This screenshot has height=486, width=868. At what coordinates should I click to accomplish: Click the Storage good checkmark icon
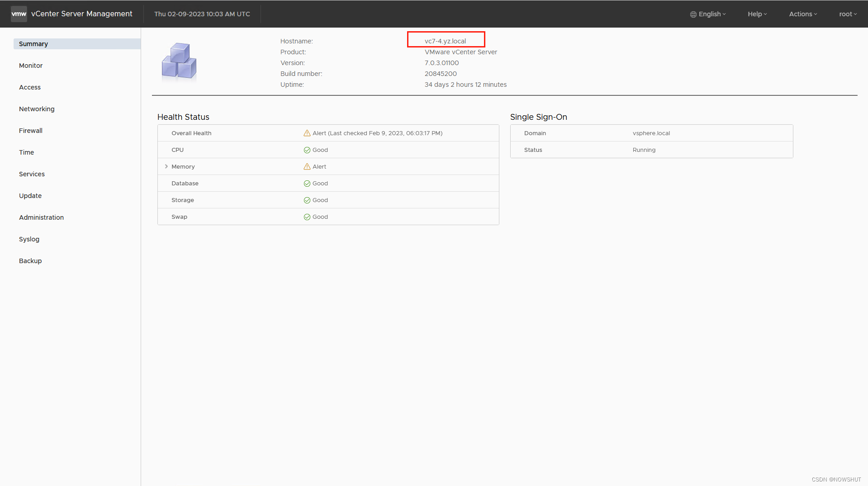click(307, 200)
